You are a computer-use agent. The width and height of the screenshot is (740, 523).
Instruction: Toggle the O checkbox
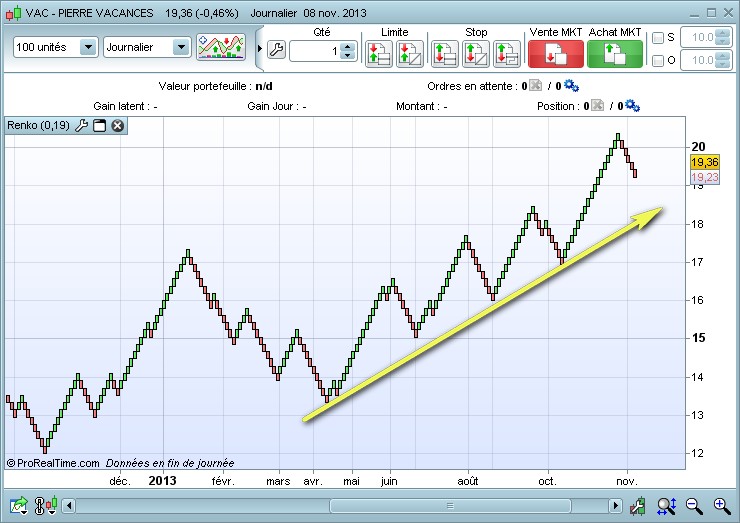pyautogui.click(x=658, y=60)
